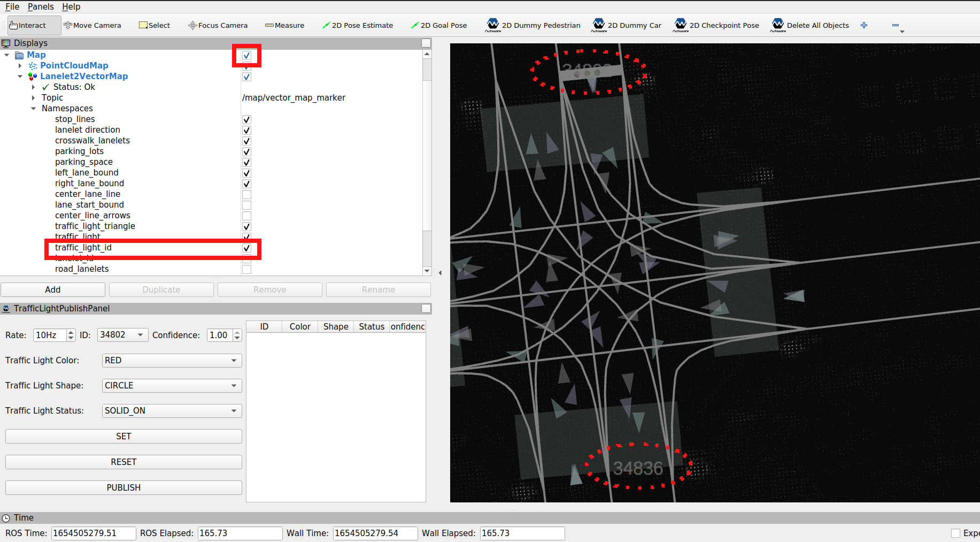This screenshot has height=542, width=980.
Task: Activate the Measure tool
Action: pos(284,25)
